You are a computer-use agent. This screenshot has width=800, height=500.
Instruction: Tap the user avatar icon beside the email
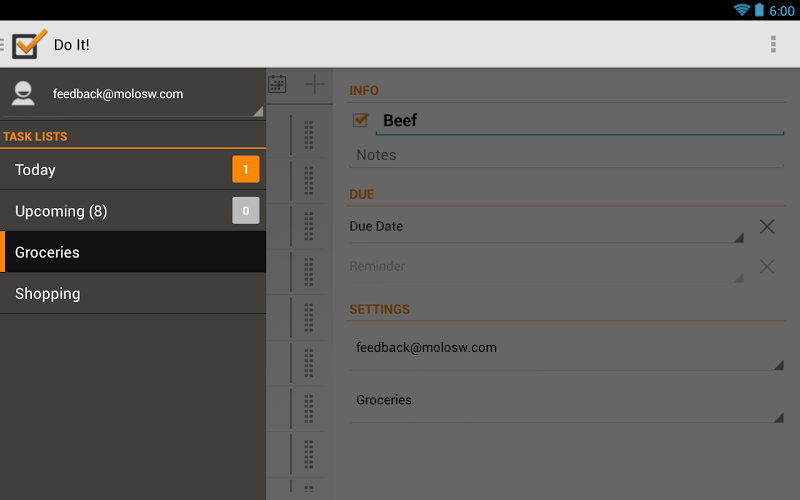[23, 93]
